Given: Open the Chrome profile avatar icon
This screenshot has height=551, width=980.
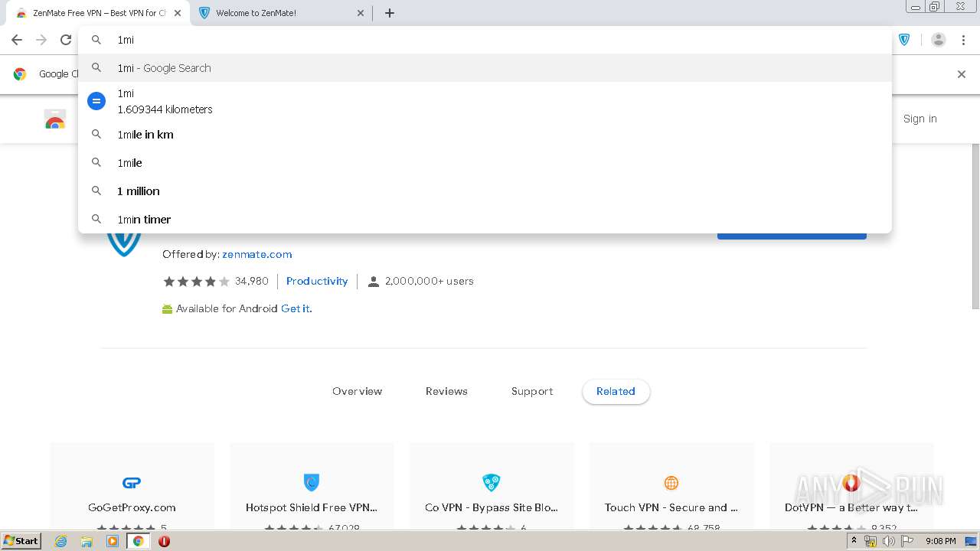Looking at the screenshot, I should point(939,40).
